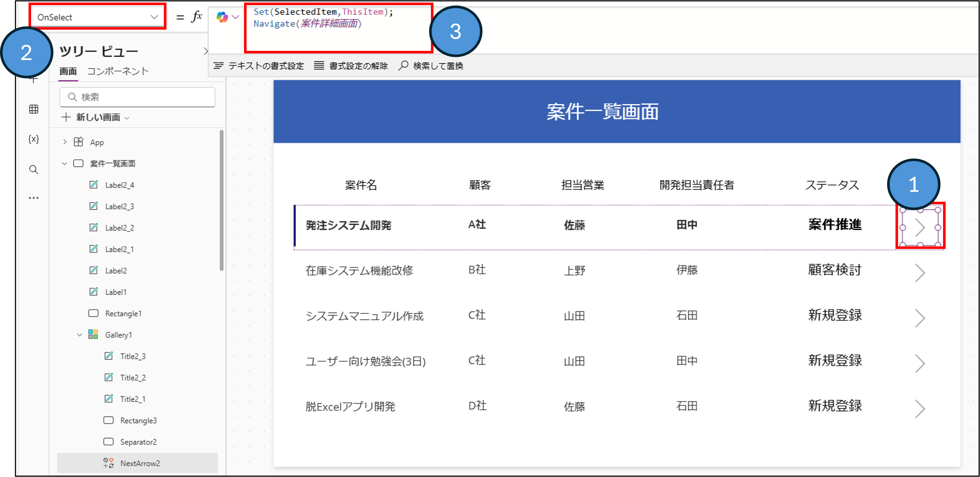
Task: Select the 画面 tab in tree view
Action: pos(68,71)
